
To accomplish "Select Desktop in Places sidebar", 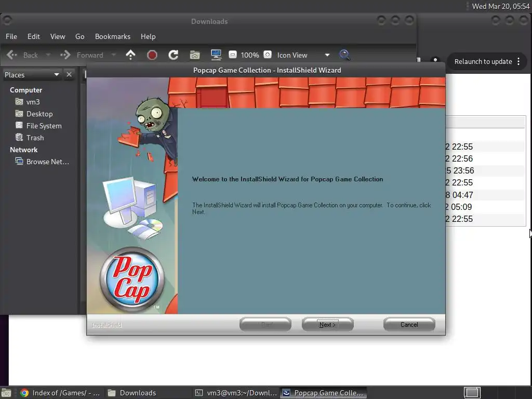I will point(39,114).
